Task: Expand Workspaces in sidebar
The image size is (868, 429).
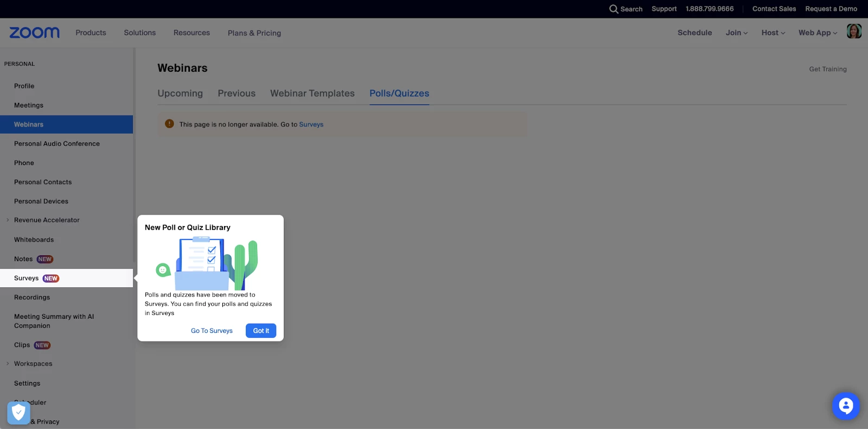Action: pos(8,364)
